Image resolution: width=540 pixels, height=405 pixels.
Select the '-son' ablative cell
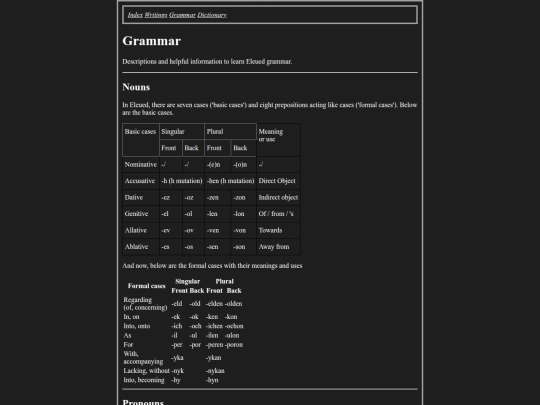point(243,247)
